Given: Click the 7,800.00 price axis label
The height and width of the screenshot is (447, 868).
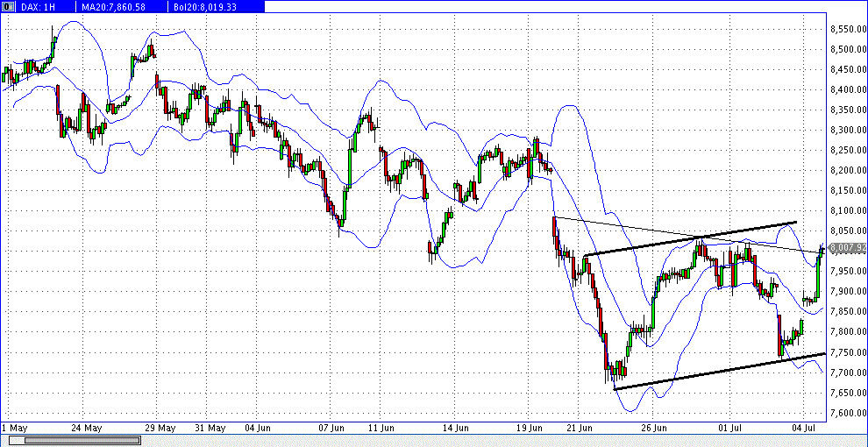Looking at the screenshot, I should click(849, 331).
